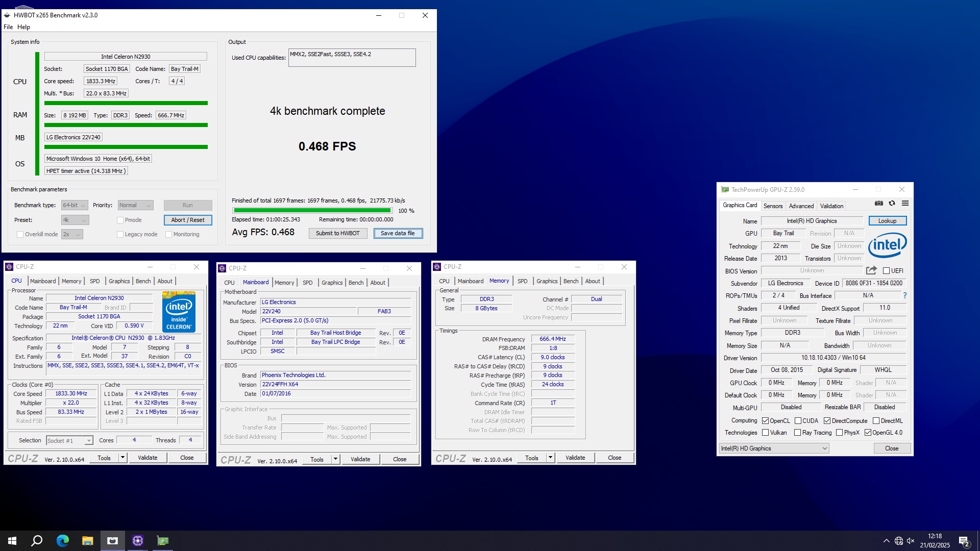Screen dimensions: 980x551
Task: Click the Close button in GPU-Z
Action: point(892,448)
